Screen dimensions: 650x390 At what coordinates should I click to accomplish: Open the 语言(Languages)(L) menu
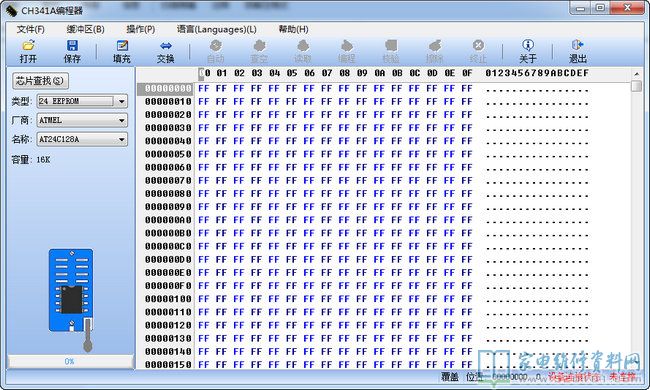pyautogui.click(x=217, y=29)
